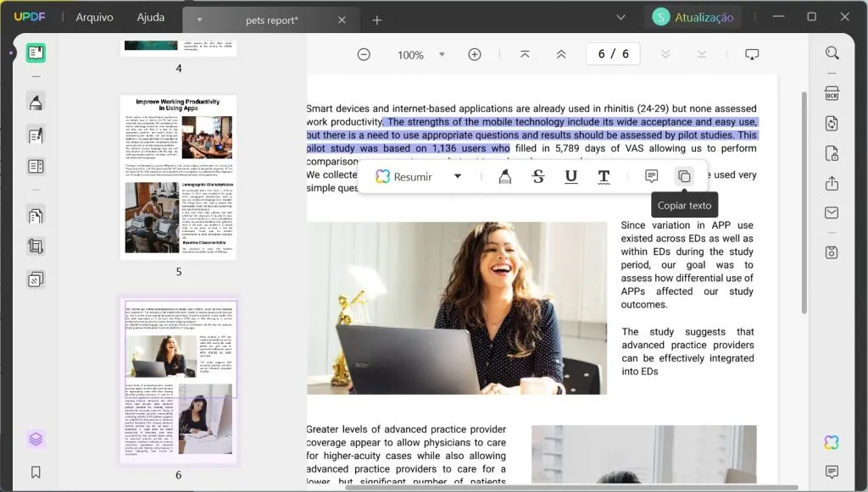Screen dimensions: 868x492
Task: Click the new tab plus button
Action: pos(376,19)
